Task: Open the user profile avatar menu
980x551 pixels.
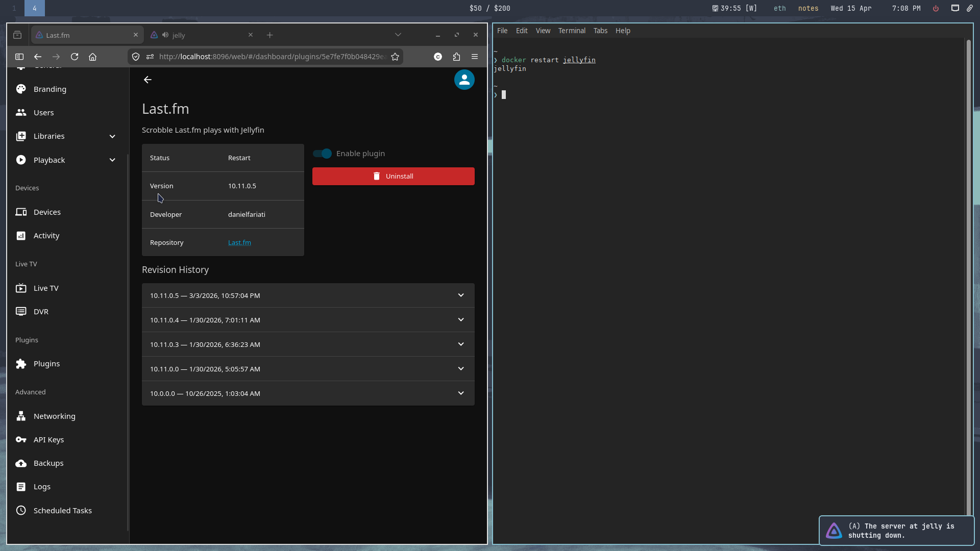Action: pos(464,80)
